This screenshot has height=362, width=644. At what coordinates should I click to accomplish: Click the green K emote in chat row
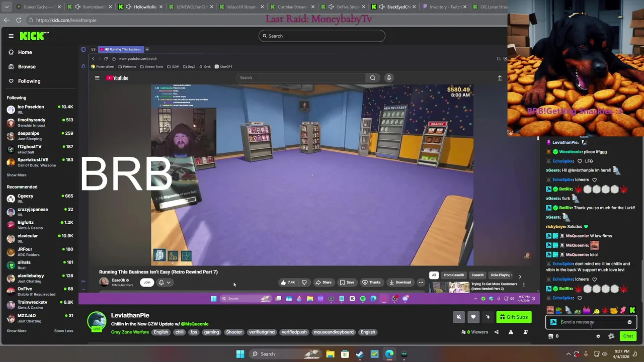point(632,310)
